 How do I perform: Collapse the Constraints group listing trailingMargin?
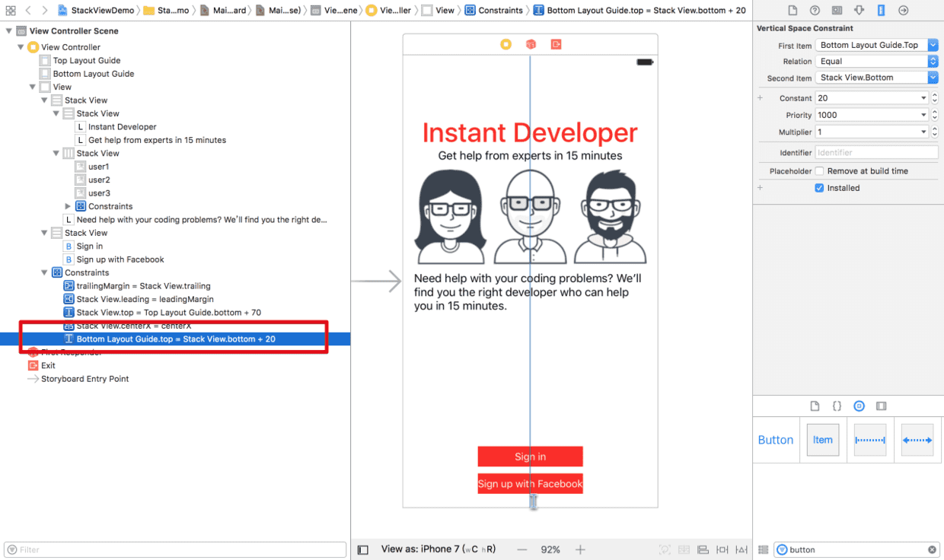[x=44, y=272]
